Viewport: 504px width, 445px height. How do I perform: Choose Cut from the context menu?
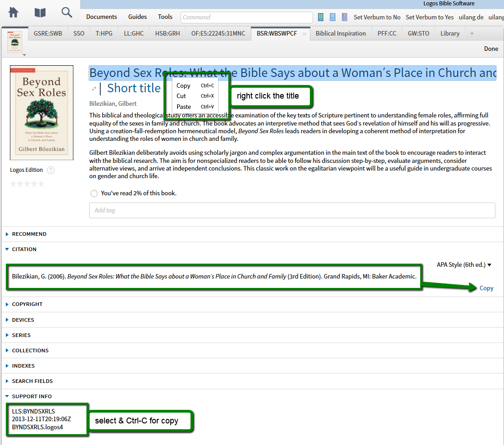[195, 96]
